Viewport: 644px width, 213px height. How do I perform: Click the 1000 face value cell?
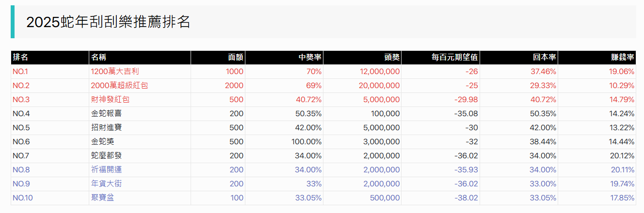coord(218,72)
